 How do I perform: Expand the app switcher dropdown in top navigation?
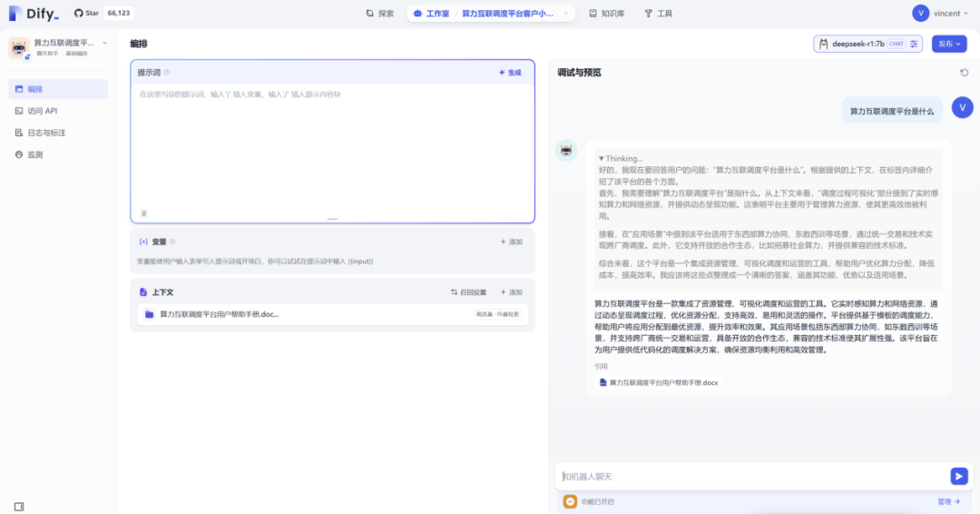(565, 13)
